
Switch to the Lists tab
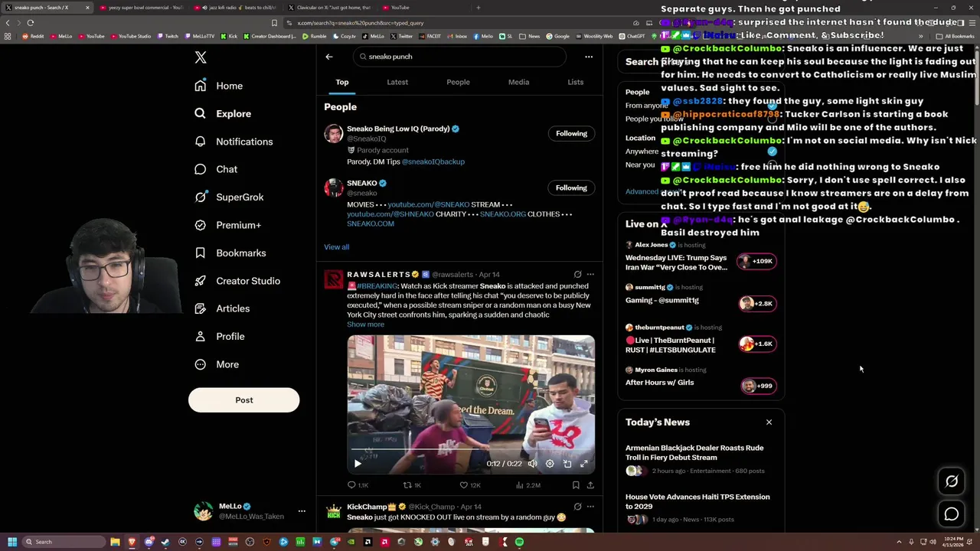click(x=575, y=82)
